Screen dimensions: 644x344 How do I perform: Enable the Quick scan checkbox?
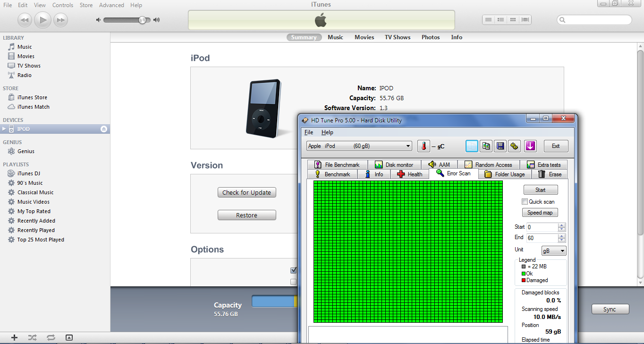[525, 202]
